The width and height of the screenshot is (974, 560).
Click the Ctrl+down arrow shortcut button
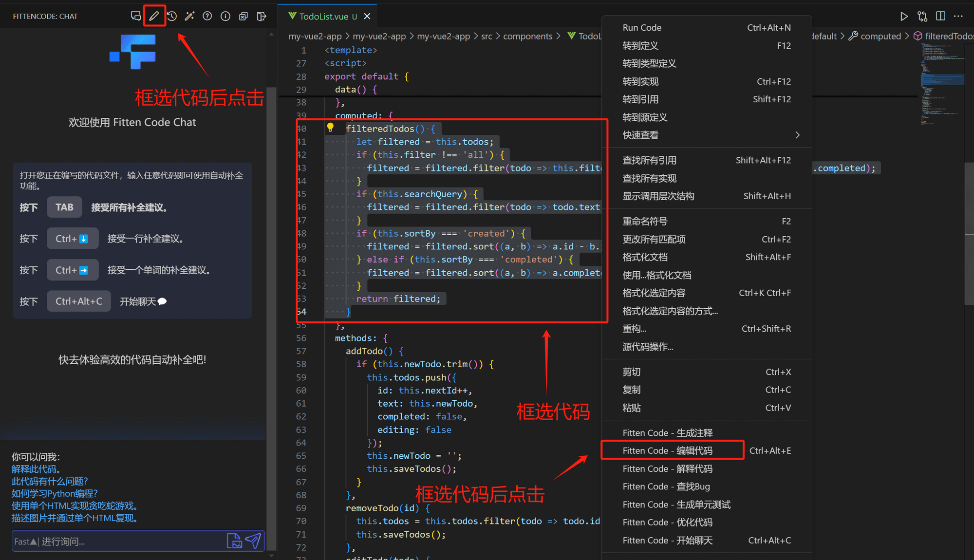tap(73, 239)
